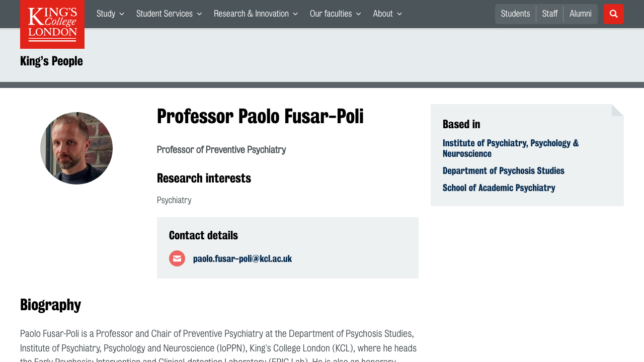Select the Students tab
The width and height of the screenshot is (644, 362).
[x=515, y=14]
